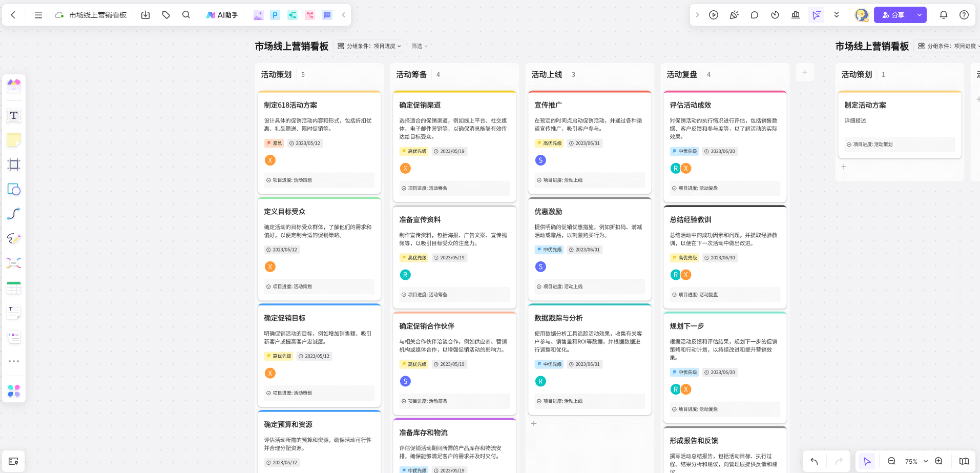Start presentation with the play icon
Image resolution: width=980 pixels, height=473 pixels.
714,15
